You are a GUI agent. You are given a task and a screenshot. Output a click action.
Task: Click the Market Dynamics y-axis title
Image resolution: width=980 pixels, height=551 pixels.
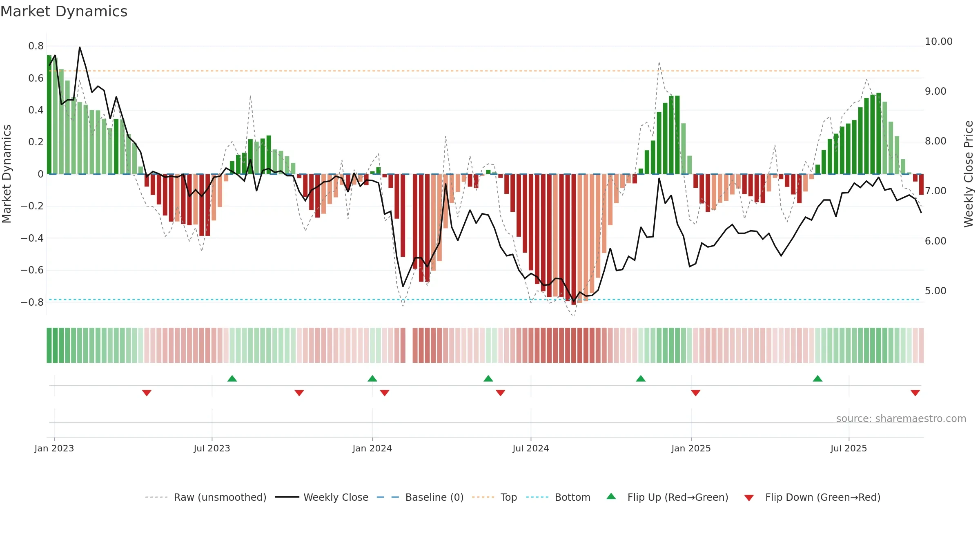pyautogui.click(x=7, y=174)
